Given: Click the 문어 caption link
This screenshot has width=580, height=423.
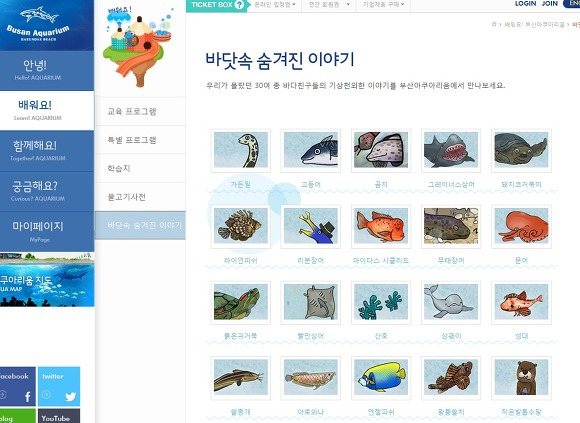Looking at the screenshot, I should click(x=521, y=260).
